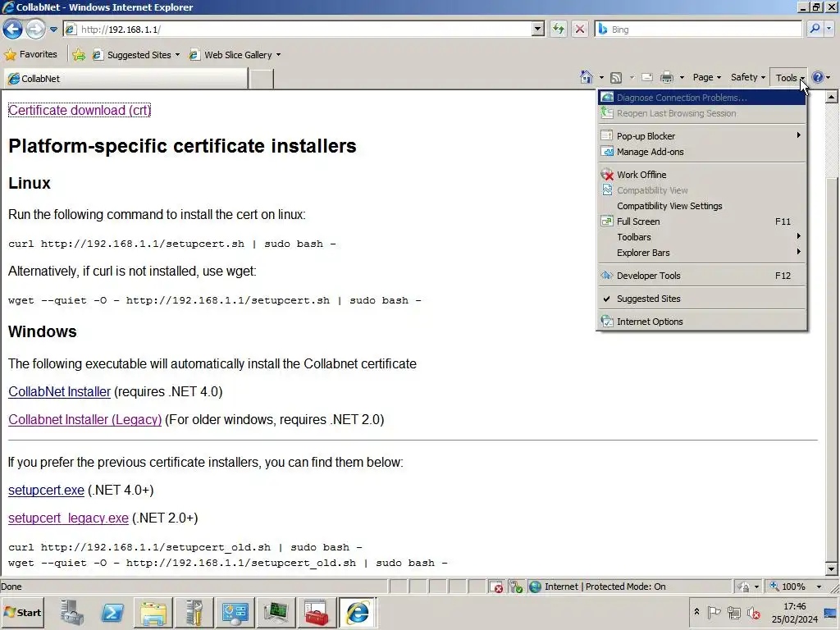This screenshot has height=630, width=840.
Task: Open the recent pages dropdown beside Forward
Action: (53, 30)
